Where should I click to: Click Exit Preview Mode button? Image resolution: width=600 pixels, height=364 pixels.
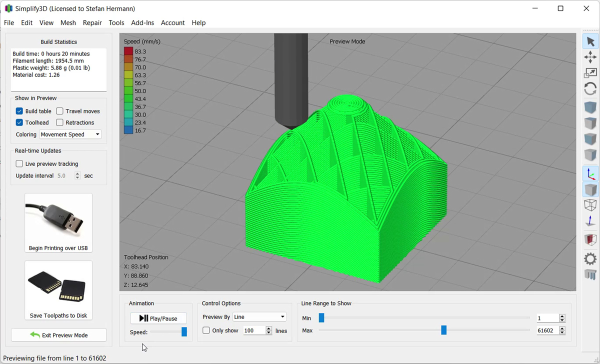pos(58,335)
